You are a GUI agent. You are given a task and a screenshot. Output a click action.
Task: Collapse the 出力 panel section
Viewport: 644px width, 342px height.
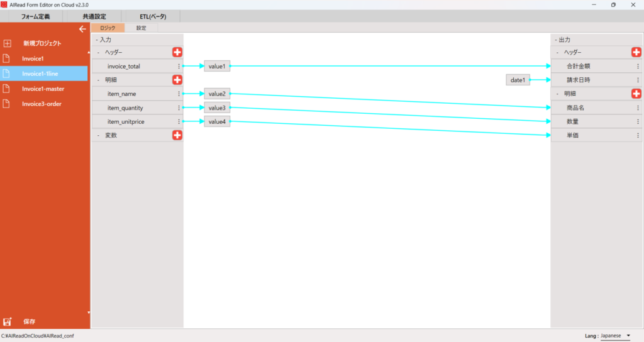[555, 40]
